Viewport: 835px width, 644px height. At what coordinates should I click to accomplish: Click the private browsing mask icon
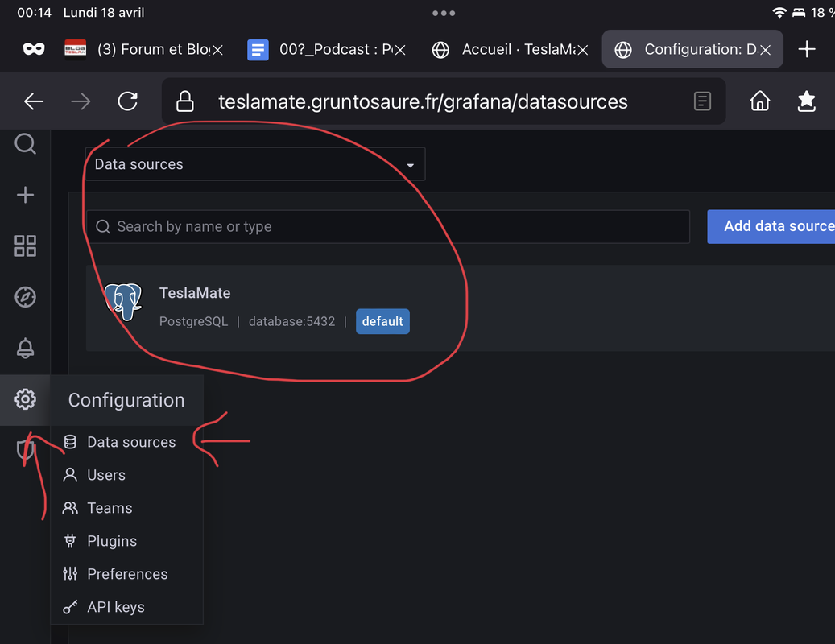(34, 49)
